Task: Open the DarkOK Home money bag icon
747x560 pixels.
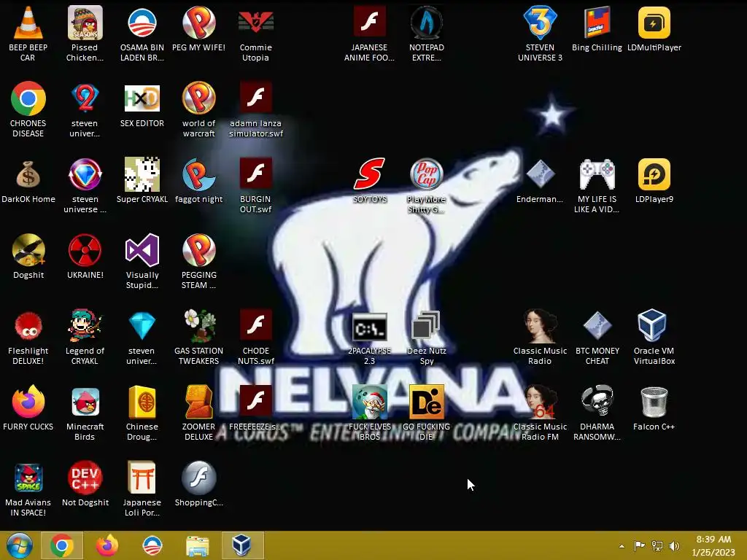Action: 28,174
